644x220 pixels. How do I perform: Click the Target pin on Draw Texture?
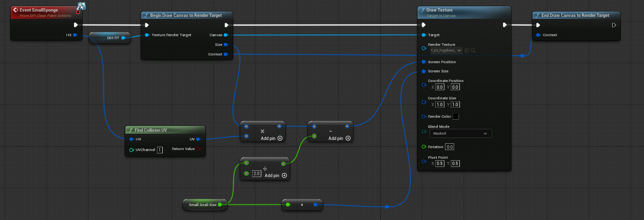click(424, 35)
